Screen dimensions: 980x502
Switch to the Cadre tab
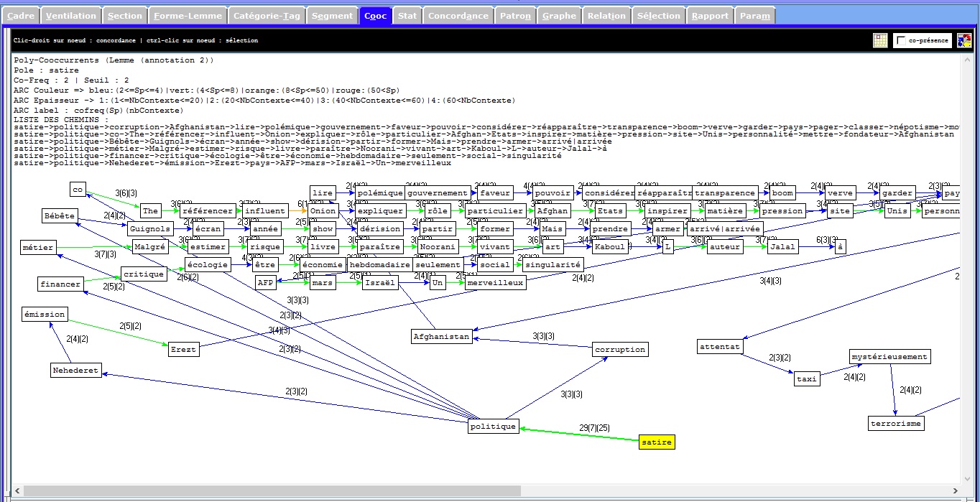[x=20, y=16]
